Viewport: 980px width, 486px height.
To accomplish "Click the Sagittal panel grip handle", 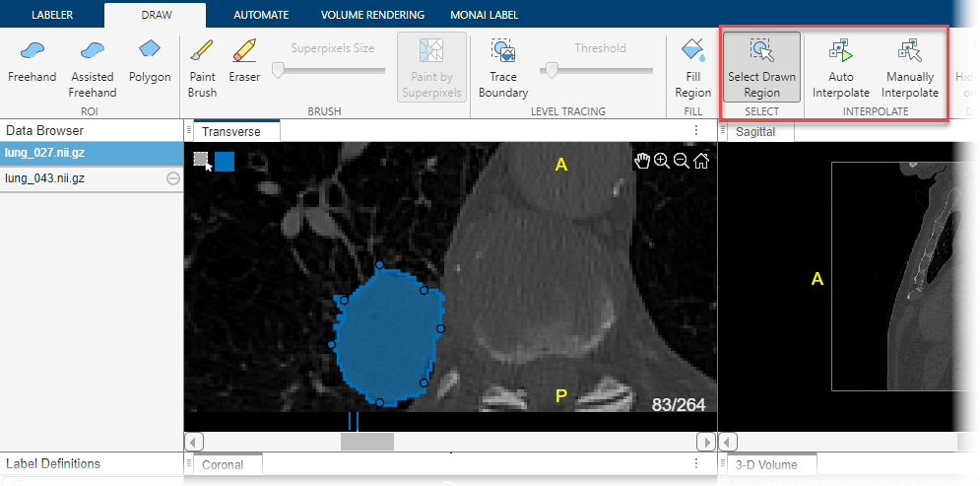I will pyautogui.click(x=723, y=130).
